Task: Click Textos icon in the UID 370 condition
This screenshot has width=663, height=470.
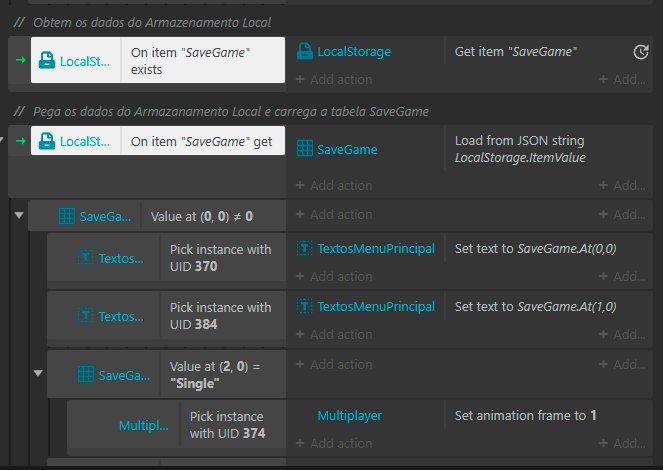Action: tap(85, 258)
